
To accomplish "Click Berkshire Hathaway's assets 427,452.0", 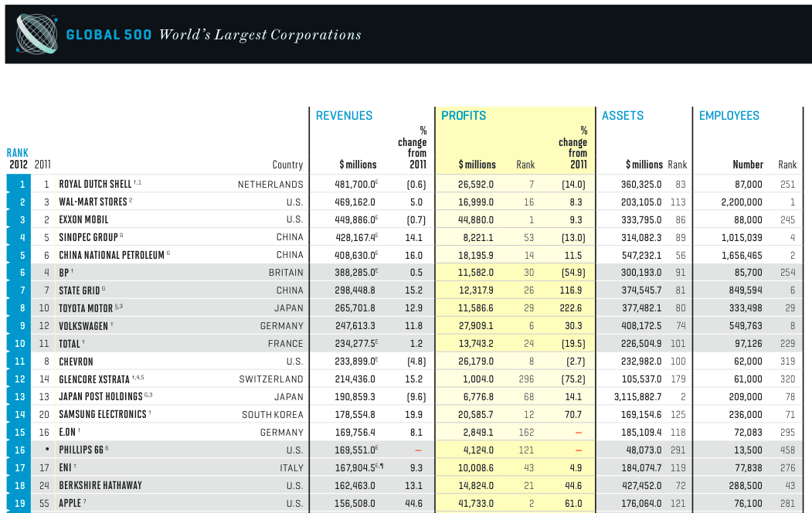I will tap(641, 485).
